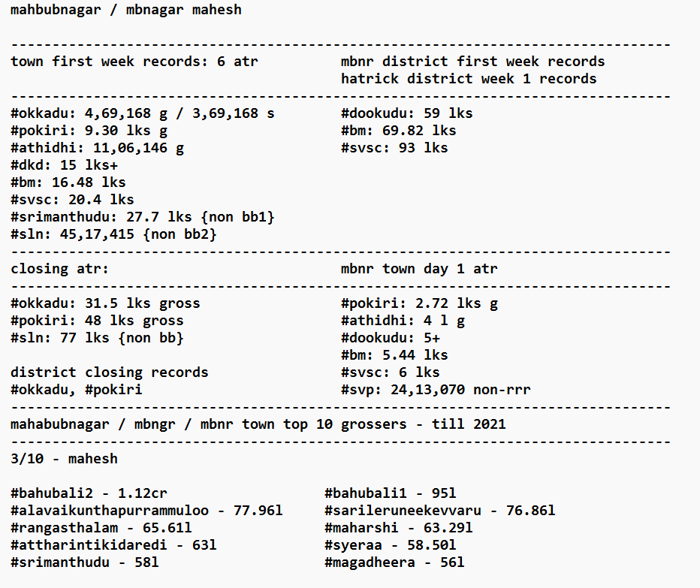Click #attharintikidaredi 63l hashtag

(x=89, y=545)
